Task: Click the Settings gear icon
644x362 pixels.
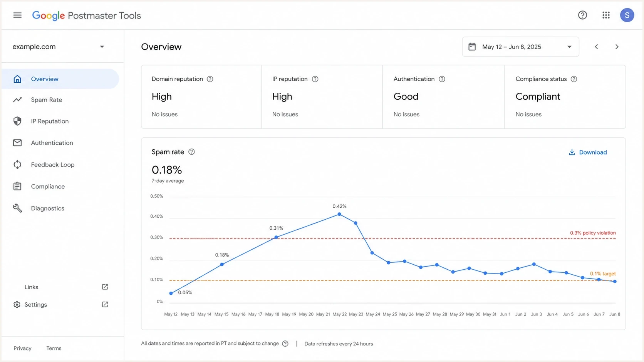Action: (x=17, y=305)
